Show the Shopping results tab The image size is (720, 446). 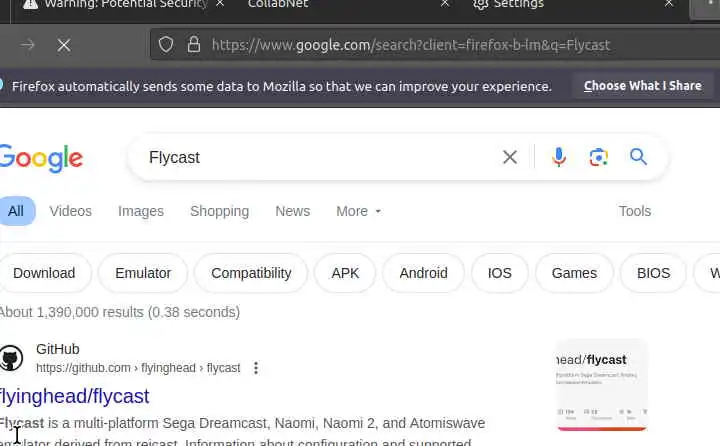tap(219, 211)
